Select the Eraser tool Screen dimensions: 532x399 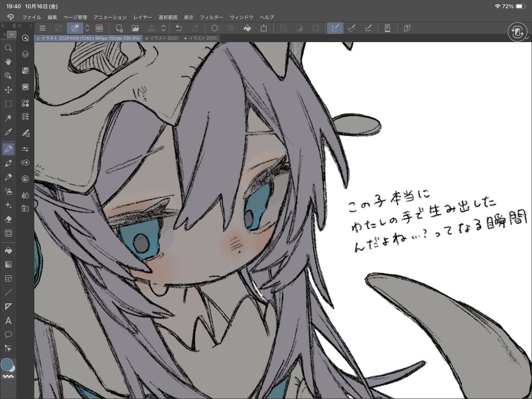(8, 220)
